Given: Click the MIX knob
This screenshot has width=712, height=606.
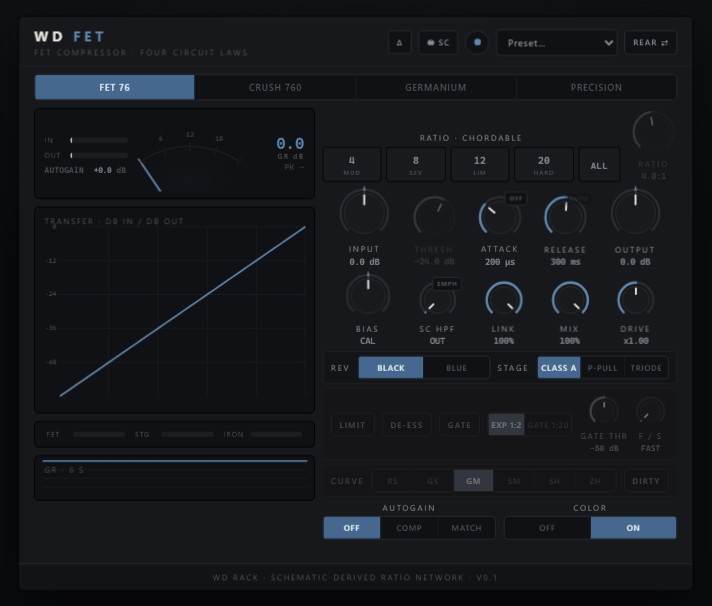Looking at the screenshot, I should [570, 299].
